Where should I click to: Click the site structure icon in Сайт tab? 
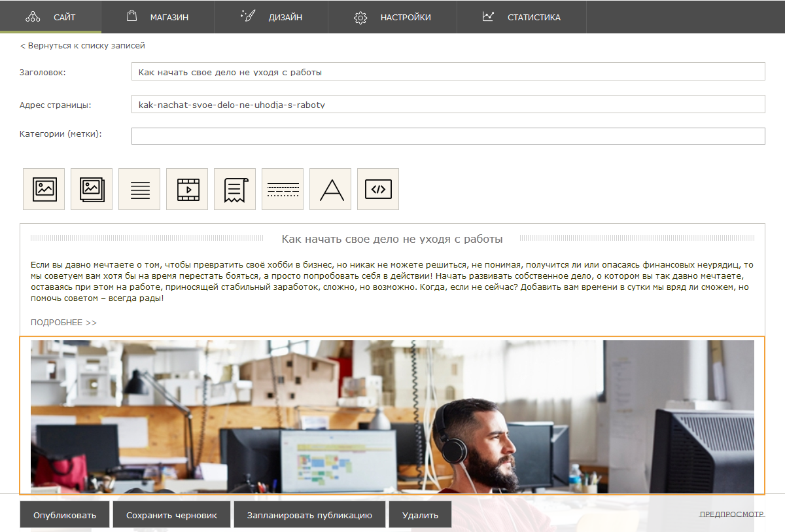(33, 17)
